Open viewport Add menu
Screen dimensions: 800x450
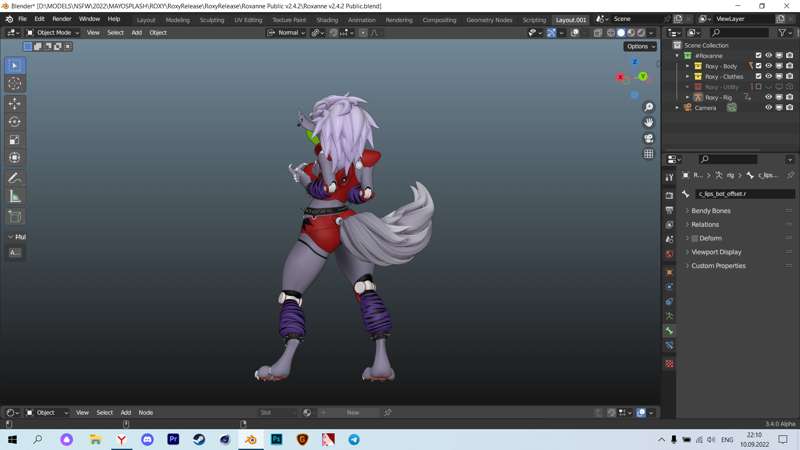coord(137,33)
